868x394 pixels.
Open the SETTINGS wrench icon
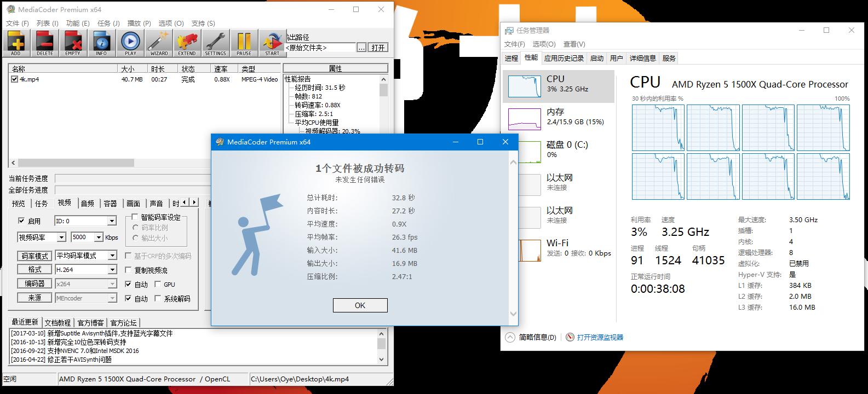pos(215,43)
